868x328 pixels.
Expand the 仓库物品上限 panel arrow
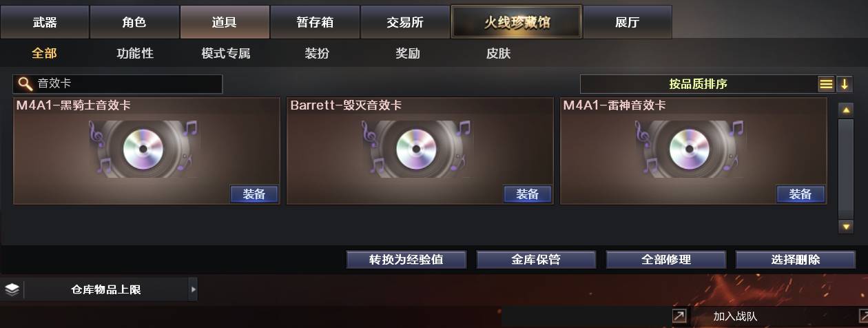pos(193,289)
